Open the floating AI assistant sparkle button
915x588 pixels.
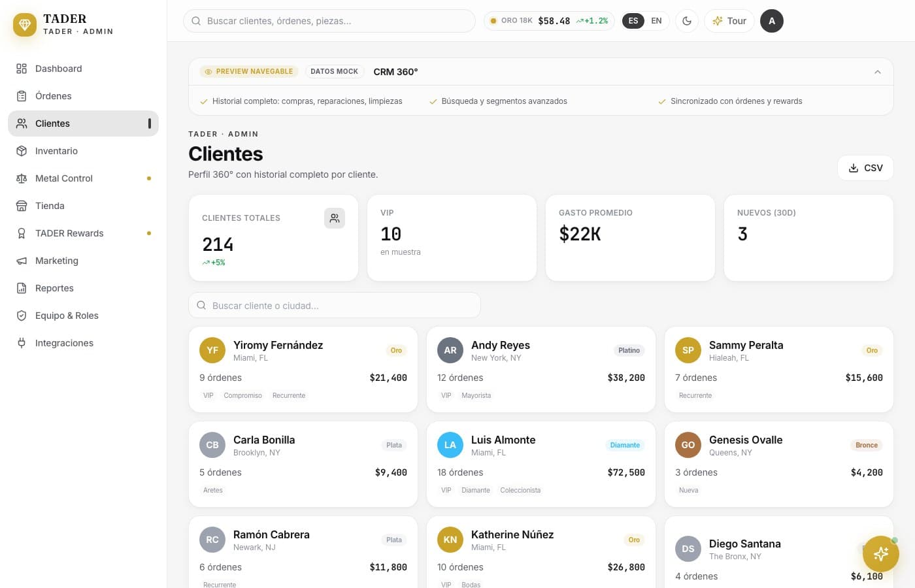880,554
